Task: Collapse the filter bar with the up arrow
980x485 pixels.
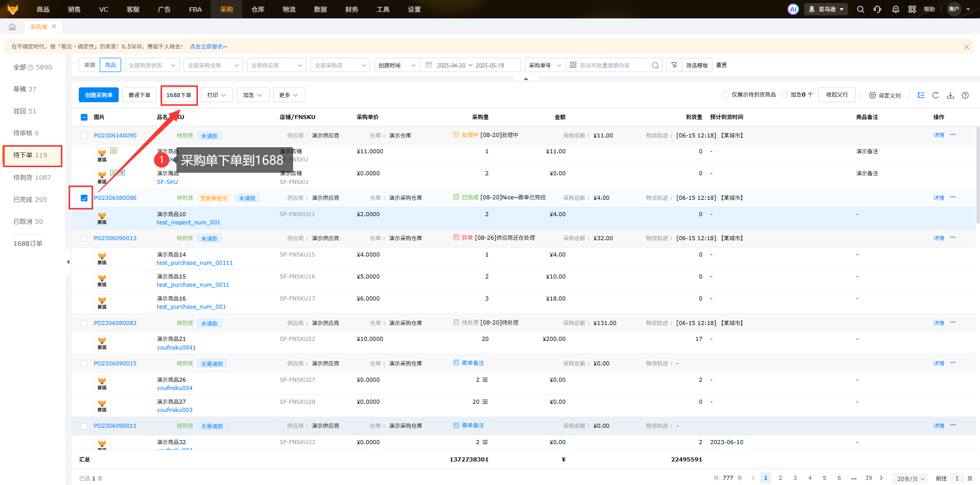Action: [526, 79]
